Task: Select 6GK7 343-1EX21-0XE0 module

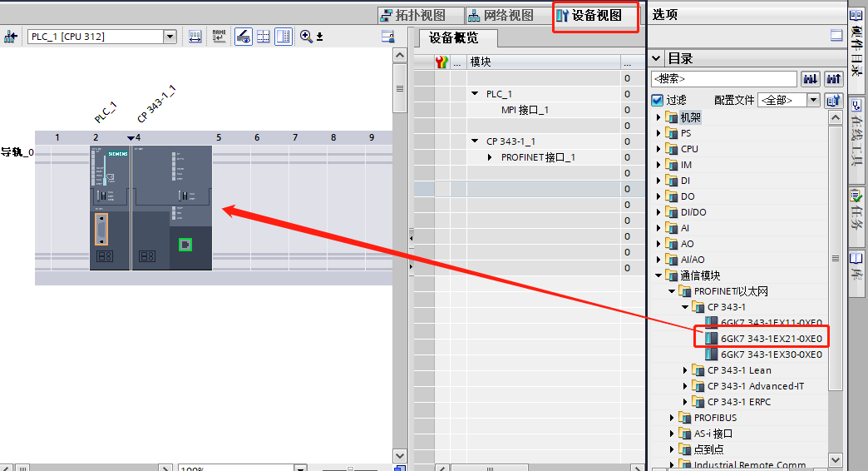Action: click(764, 339)
